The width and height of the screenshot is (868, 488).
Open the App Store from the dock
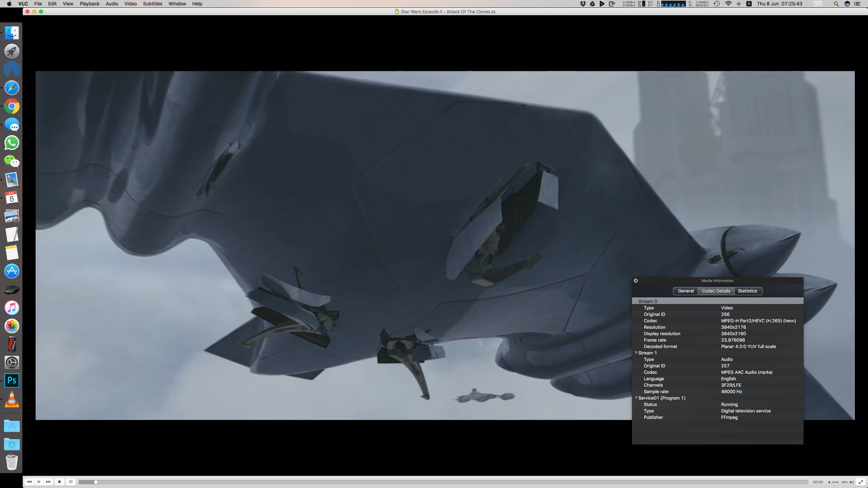coord(12,271)
